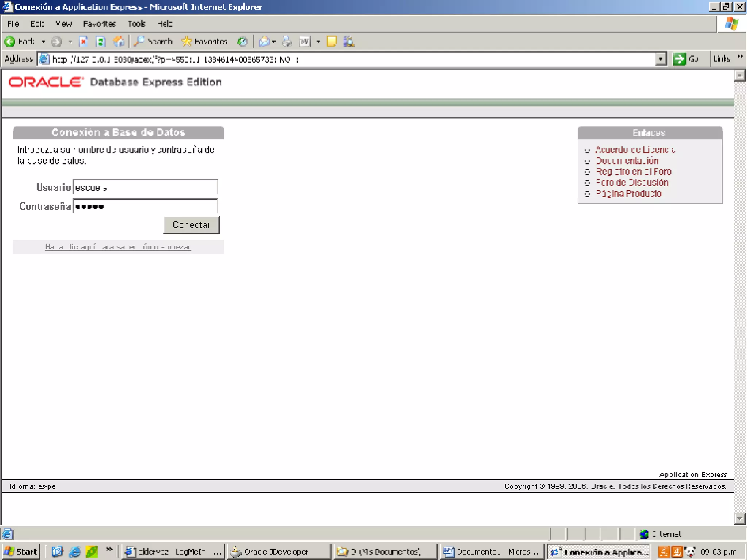Screen dimensions: 747x560
Task: Expand the Edit with Word dropdown arrow
Action: (318, 42)
